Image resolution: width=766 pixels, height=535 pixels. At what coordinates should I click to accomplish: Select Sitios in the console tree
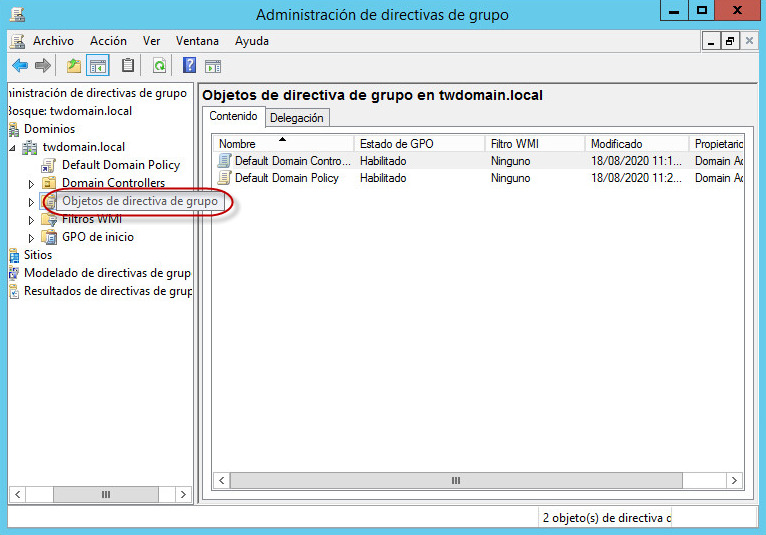(x=38, y=255)
